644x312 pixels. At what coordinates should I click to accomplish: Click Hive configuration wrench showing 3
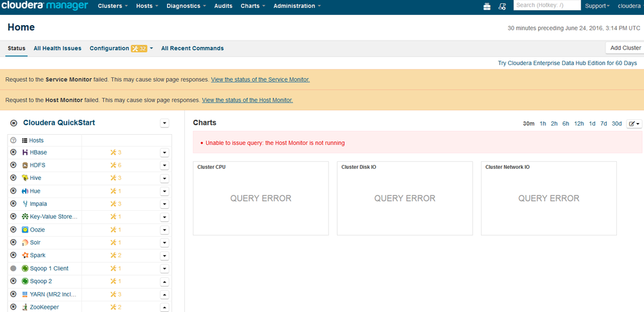point(116,178)
